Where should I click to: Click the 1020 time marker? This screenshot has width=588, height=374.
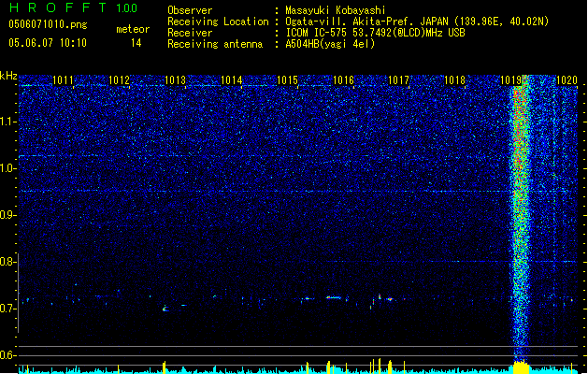(566, 80)
